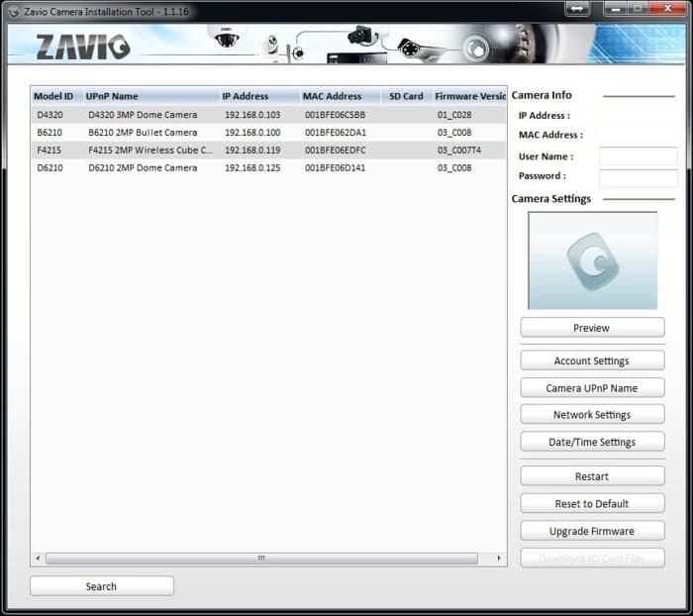693x616 pixels.
Task: Open the camera Preview
Action: tap(592, 328)
